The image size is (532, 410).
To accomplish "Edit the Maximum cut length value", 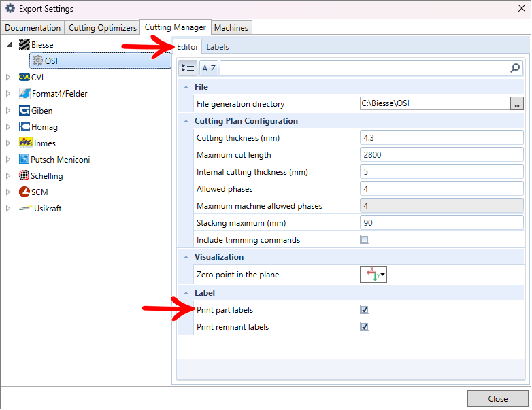I will 442,154.
